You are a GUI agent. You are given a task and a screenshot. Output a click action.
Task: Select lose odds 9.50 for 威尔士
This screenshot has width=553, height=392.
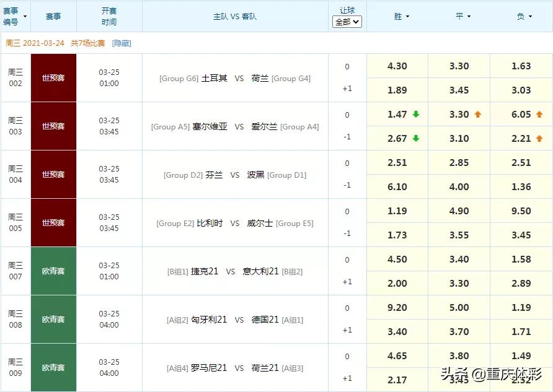(521, 211)
